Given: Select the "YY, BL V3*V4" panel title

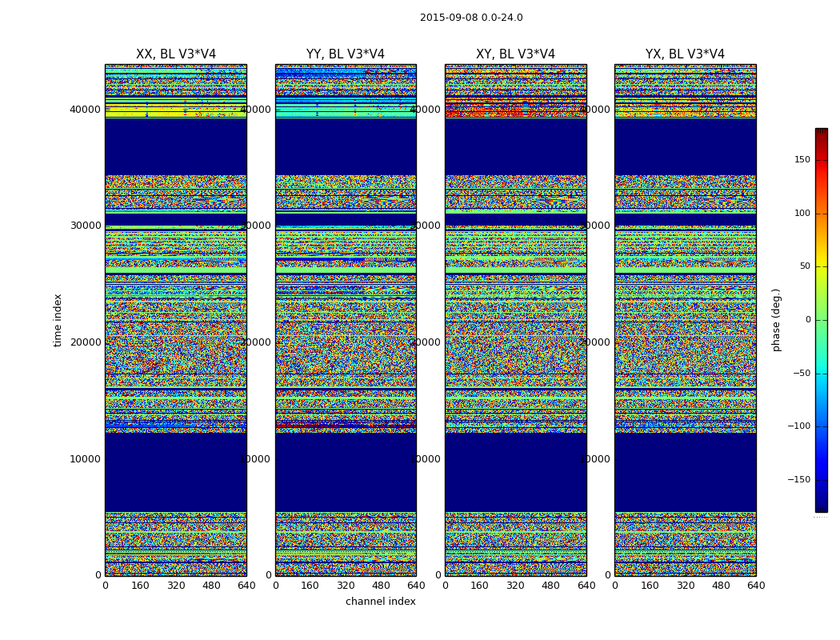Looking at the screenshot, I should (x=346, y=54).
